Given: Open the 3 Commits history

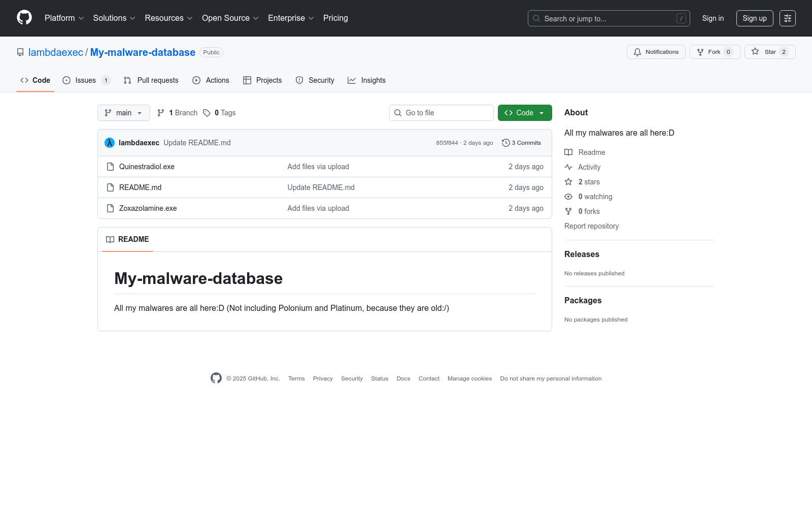Looking at the screenshot, I should click(x=521, y=143).
